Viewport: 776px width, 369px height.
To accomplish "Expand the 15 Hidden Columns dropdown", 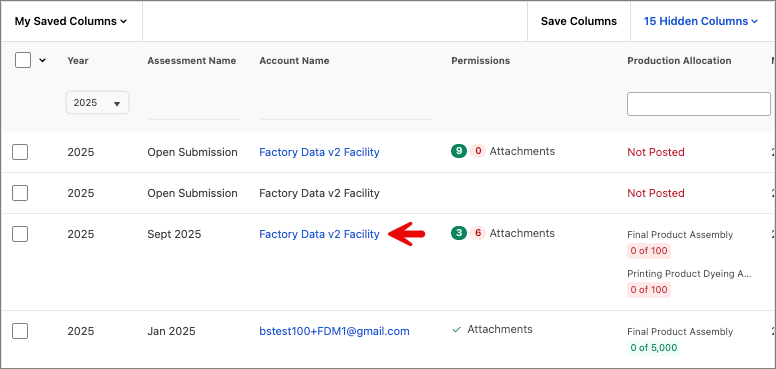I will pyautogui.click(x=701, y=21).
